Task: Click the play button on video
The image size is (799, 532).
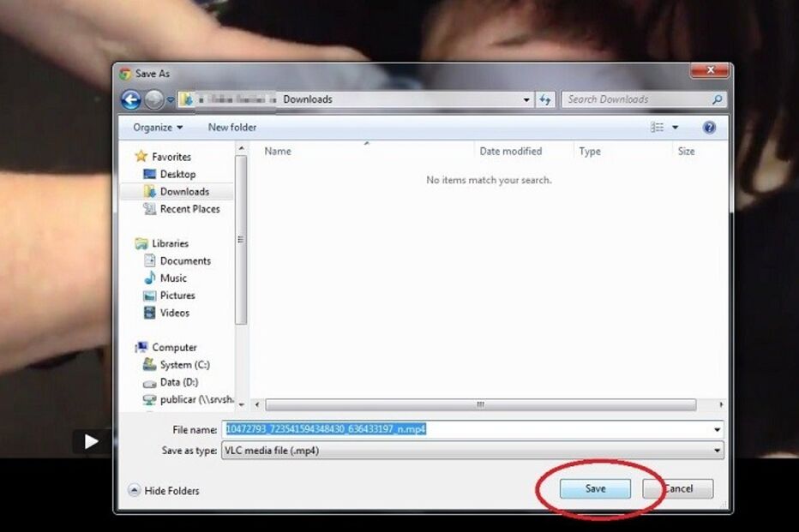Action: [x=91, y=442]
